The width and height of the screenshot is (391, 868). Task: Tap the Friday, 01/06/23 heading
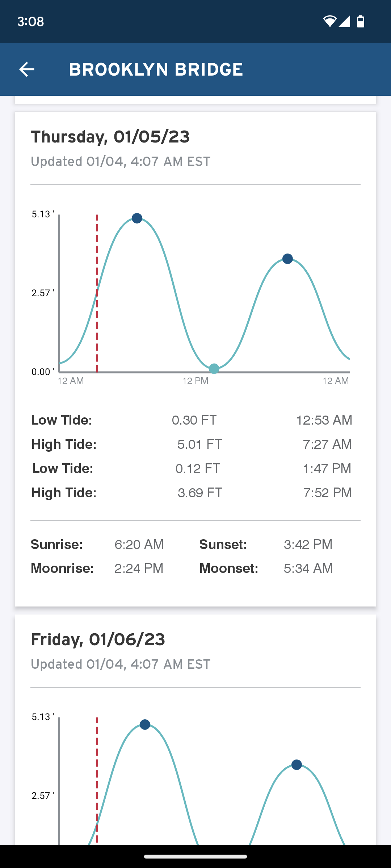(x=98, y=639)
